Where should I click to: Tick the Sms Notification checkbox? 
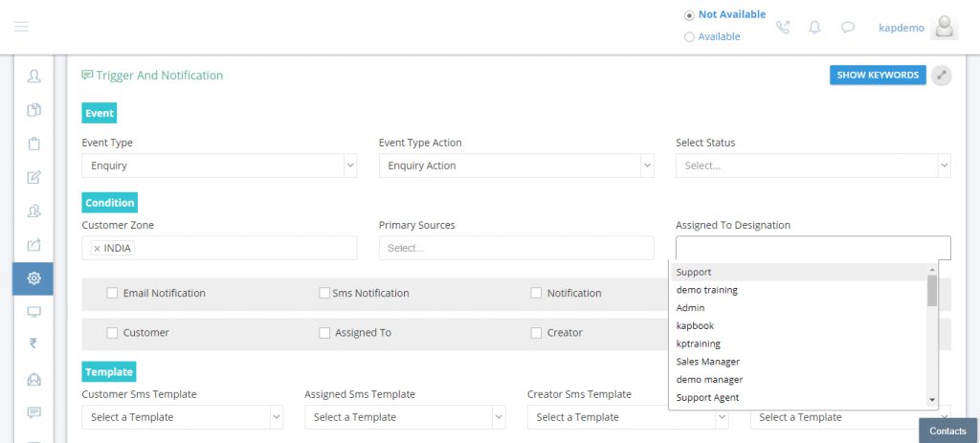tap(324, 293)
